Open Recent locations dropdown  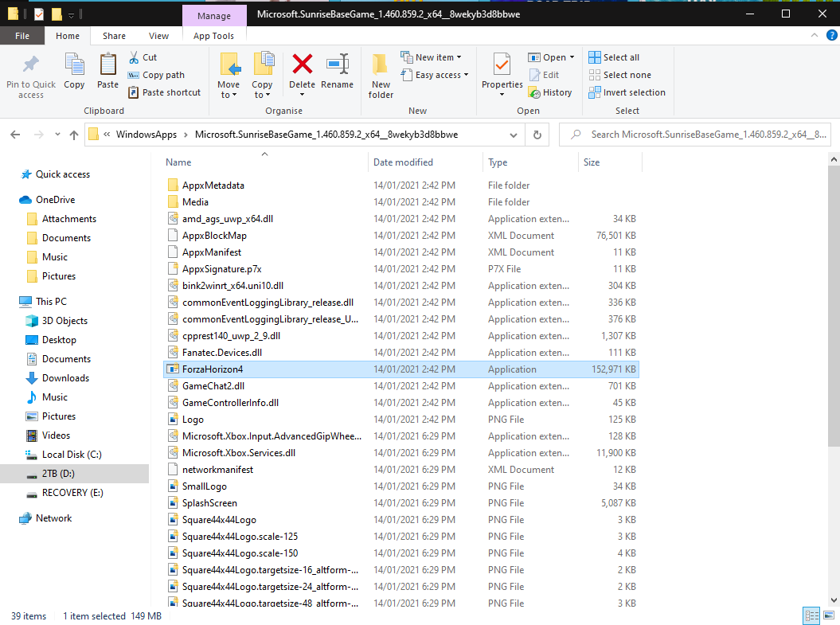point(57,135)
